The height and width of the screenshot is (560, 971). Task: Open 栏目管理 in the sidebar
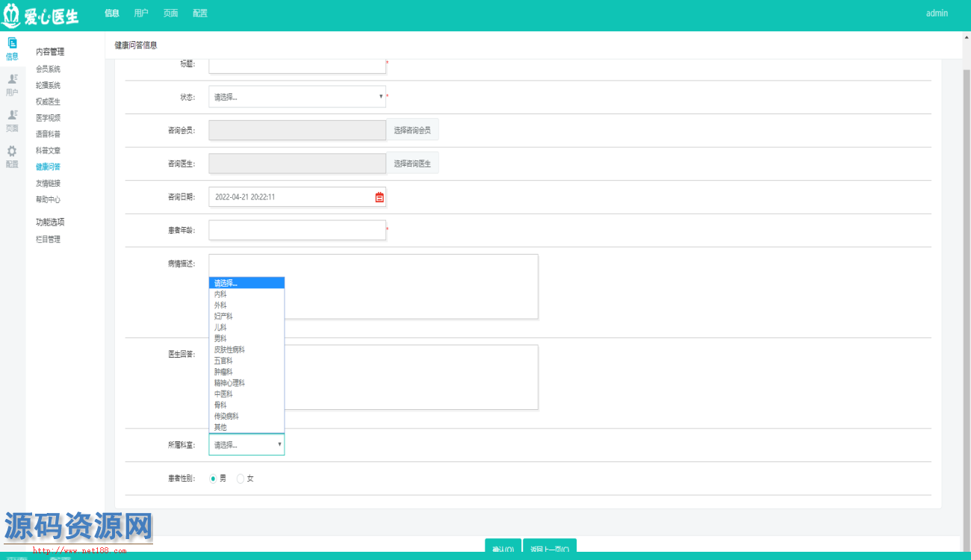click(x=48, y=240)
